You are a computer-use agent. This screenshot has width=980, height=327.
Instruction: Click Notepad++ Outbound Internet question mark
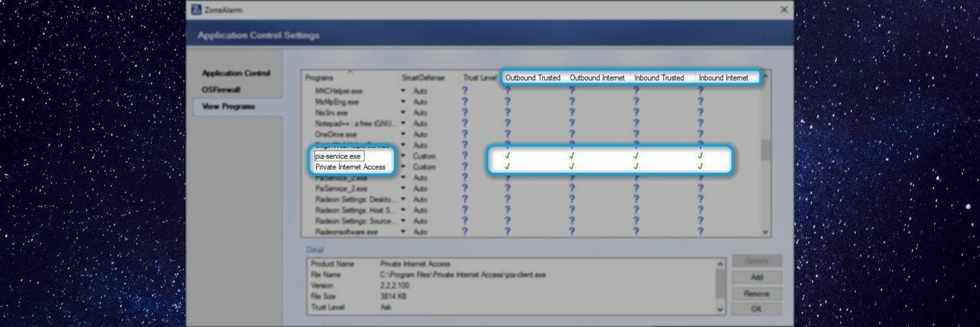572,124
